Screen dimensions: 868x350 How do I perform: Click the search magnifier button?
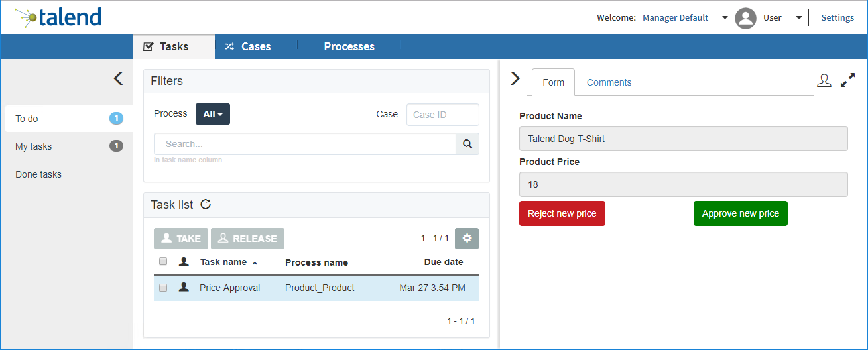tap(467, 144)
